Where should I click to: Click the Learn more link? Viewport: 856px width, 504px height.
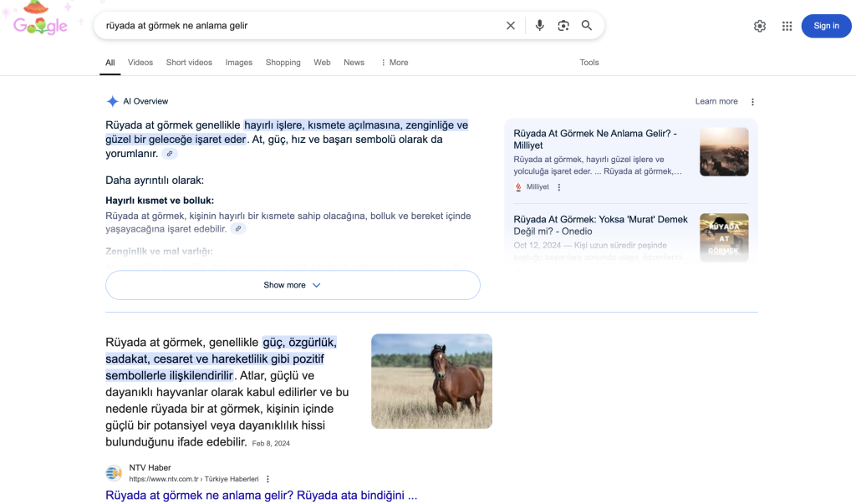click(x=716, y=102)
